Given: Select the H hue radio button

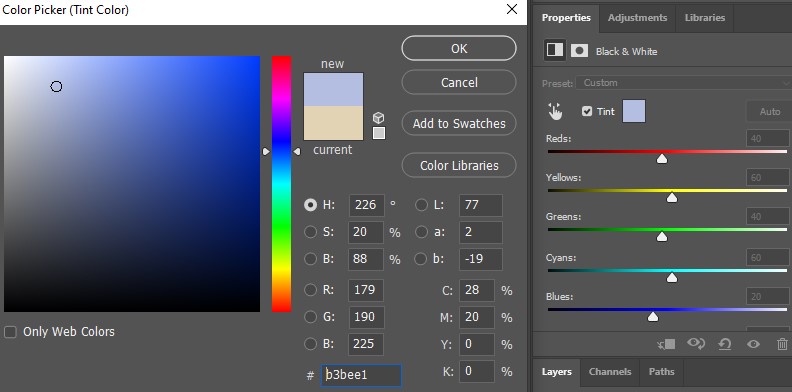Looking at the screenshot, I should [310, 205].
